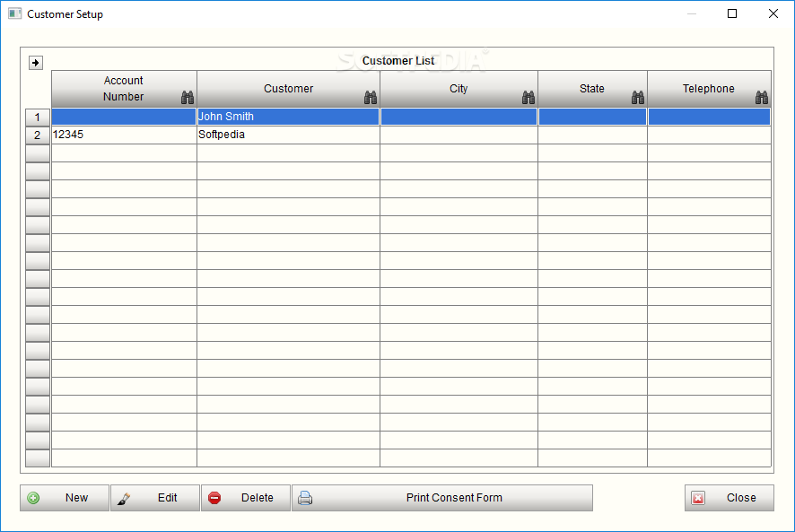Select row header number 2
795x532 pixels.
38,135
